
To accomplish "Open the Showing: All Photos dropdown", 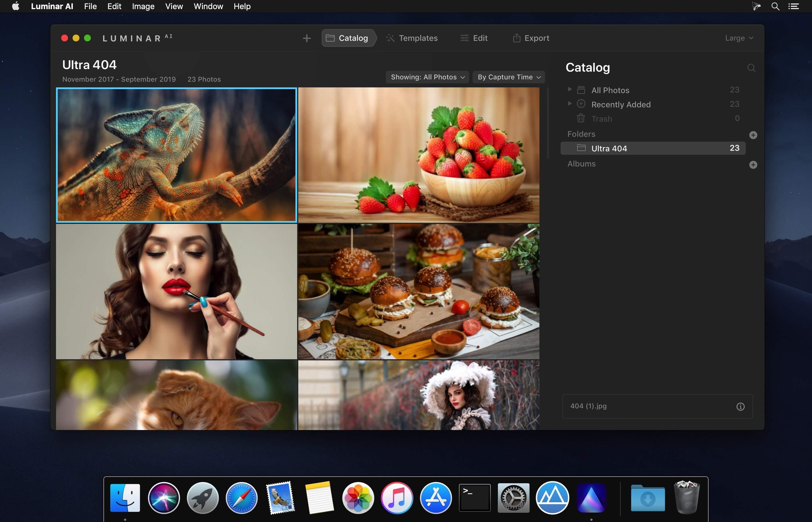I will coord(427,77).
